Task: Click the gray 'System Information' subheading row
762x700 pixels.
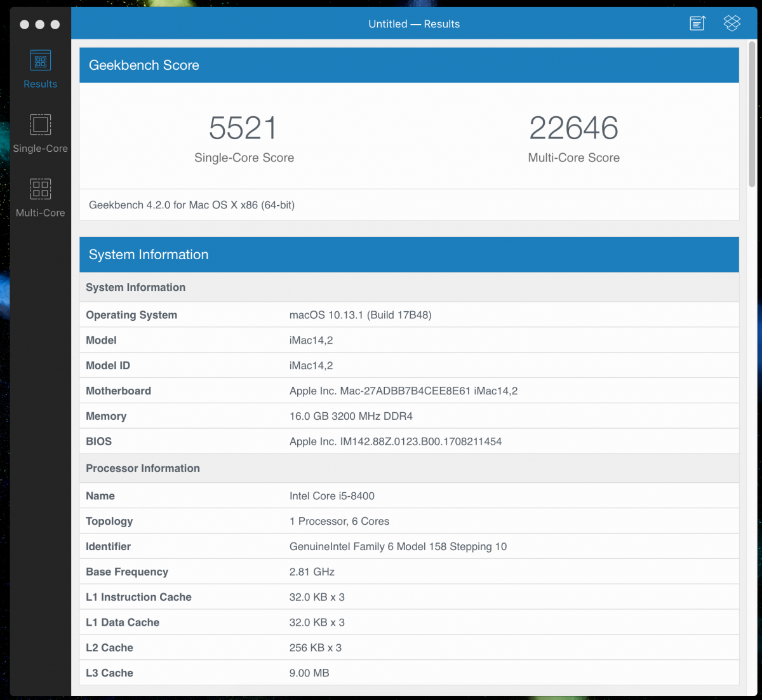Action: 409,287
